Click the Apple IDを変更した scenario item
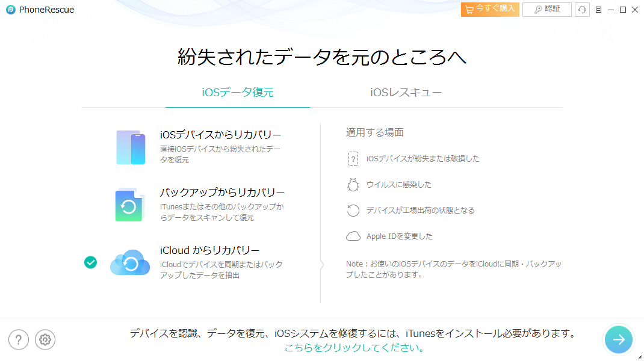The height and width of the screenshot is (361, 644). coord(399,236)
